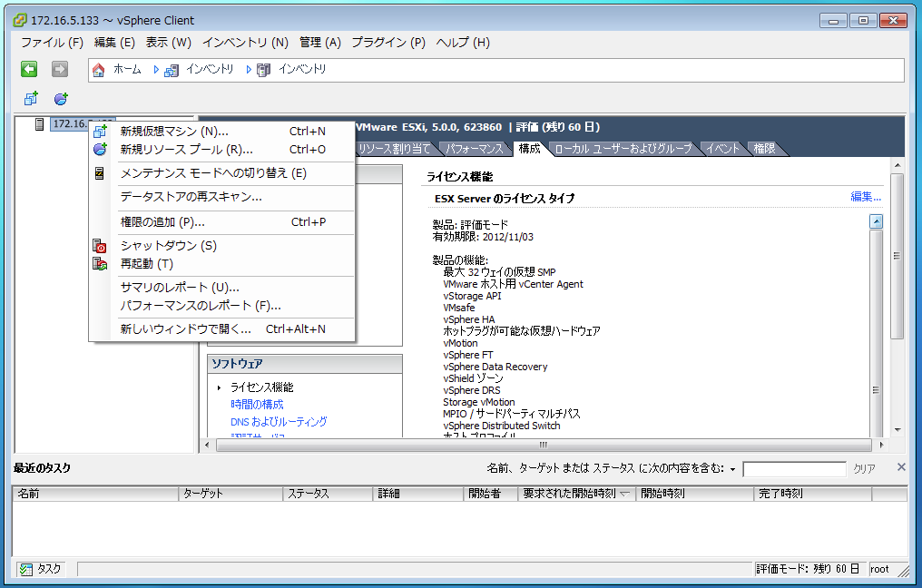Click the Home house icon in breadcrumb
This screenshot has height=588, width=922.
[99, 70]
